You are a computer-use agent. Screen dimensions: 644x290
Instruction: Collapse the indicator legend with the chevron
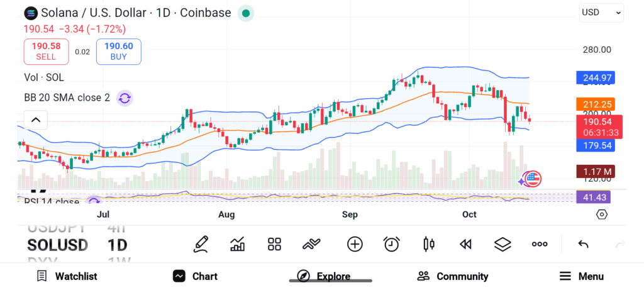click(x=36, y=120)
